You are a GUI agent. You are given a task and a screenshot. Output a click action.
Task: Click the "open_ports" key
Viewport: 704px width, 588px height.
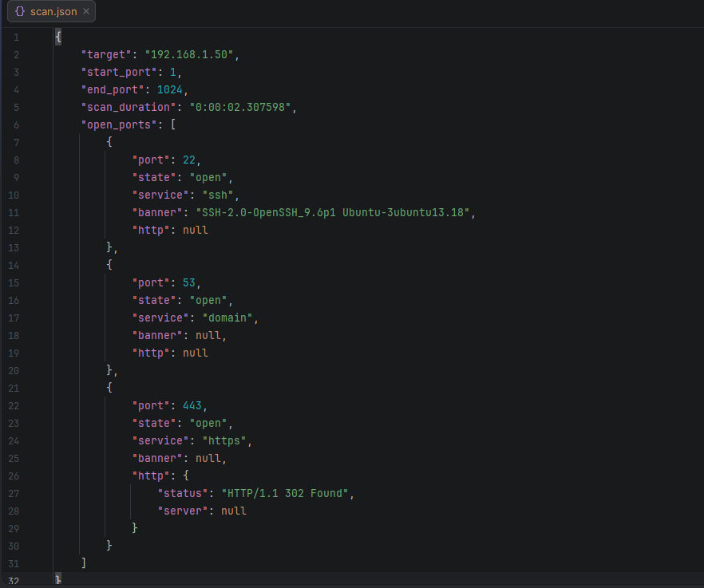coord(118,124)
